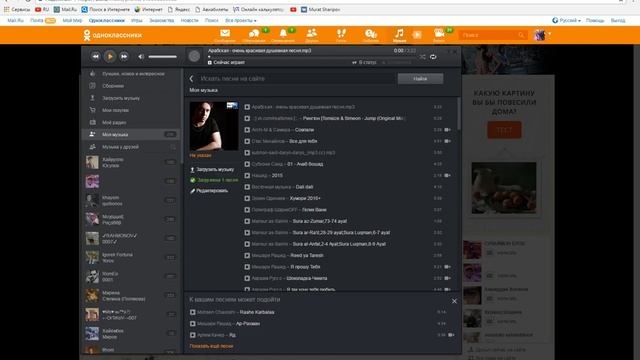Play Sura az-Zumar,73-74 ayat track
Viewport: 640px width, 360px height.
tap(247, 221)
